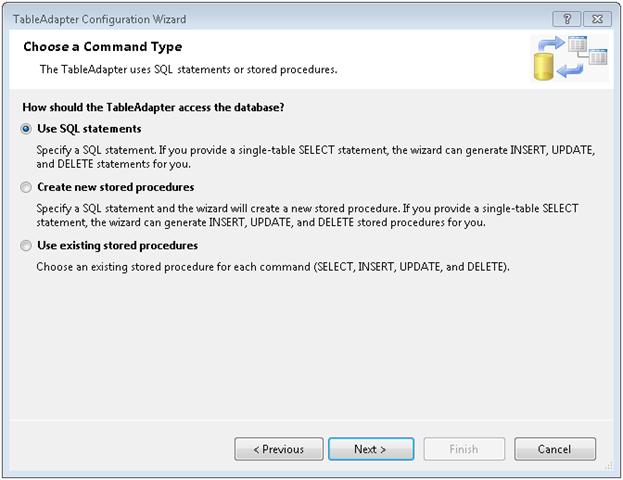
Task: Click the 'Create new stored procedures' label text
Action: click(115, 187)
